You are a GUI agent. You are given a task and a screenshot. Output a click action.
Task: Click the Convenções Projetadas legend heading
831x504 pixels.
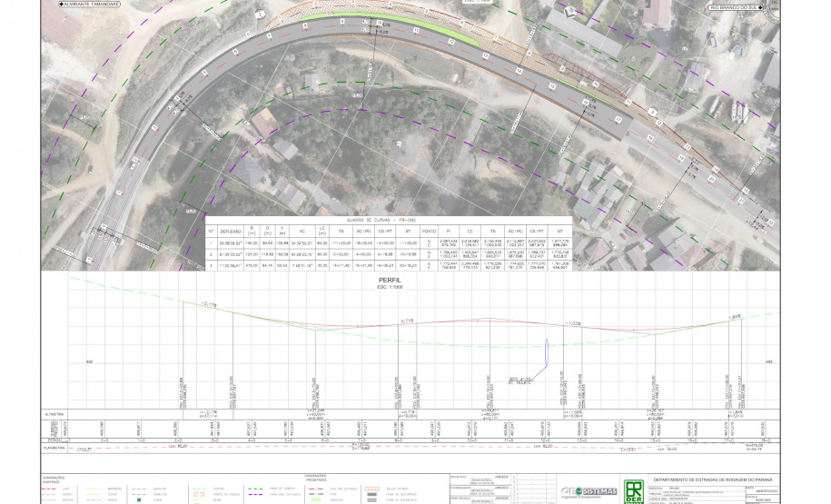315,477
